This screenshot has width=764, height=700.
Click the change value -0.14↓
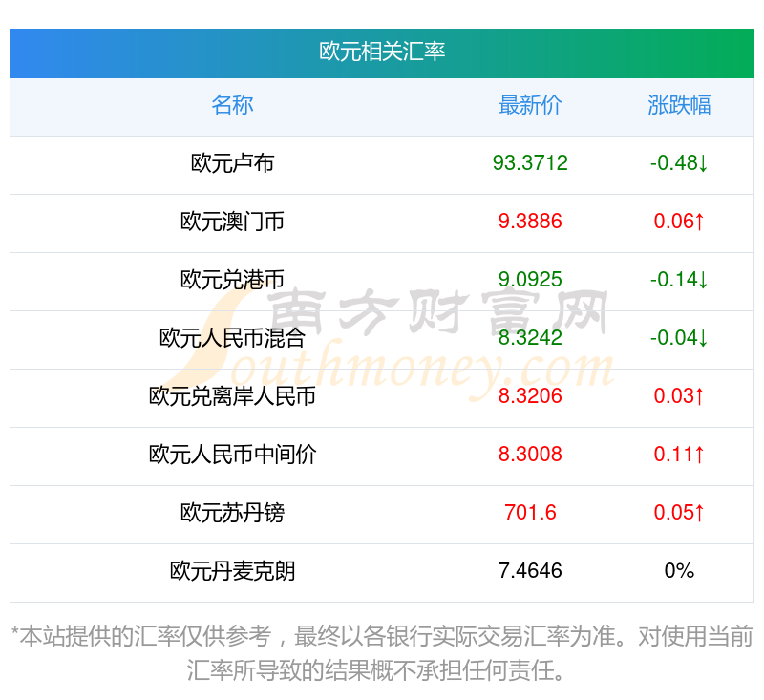tap(679, 280)
